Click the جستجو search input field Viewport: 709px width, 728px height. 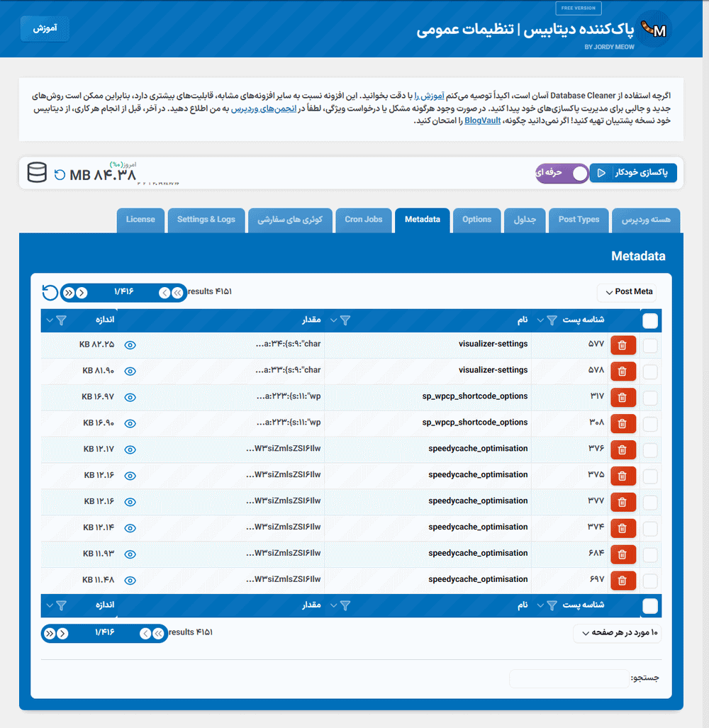[x=569, y=679]
